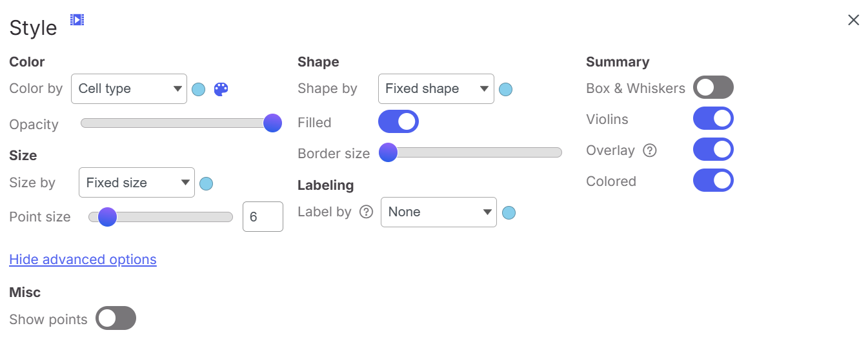Screen dimensions: 868x359
Task: Disable the Filled shape toggle
Action: click(x=398, y=121)
